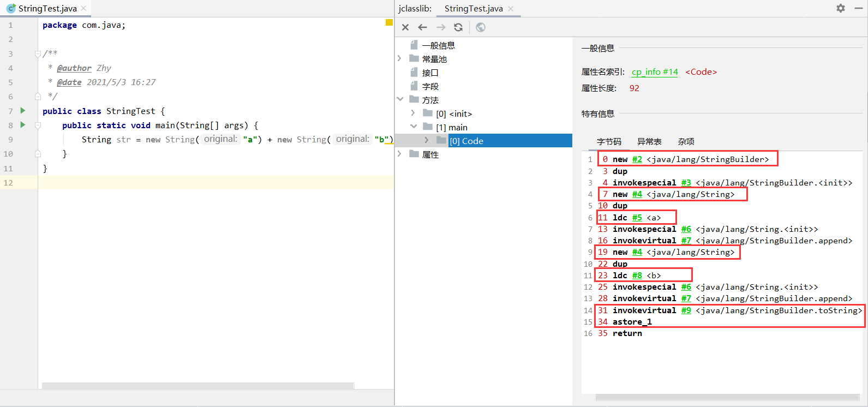Image resolution: width=868 pixels, height=407 pixels.
Task: Collapse the [1] main method node
Action: 414,127
